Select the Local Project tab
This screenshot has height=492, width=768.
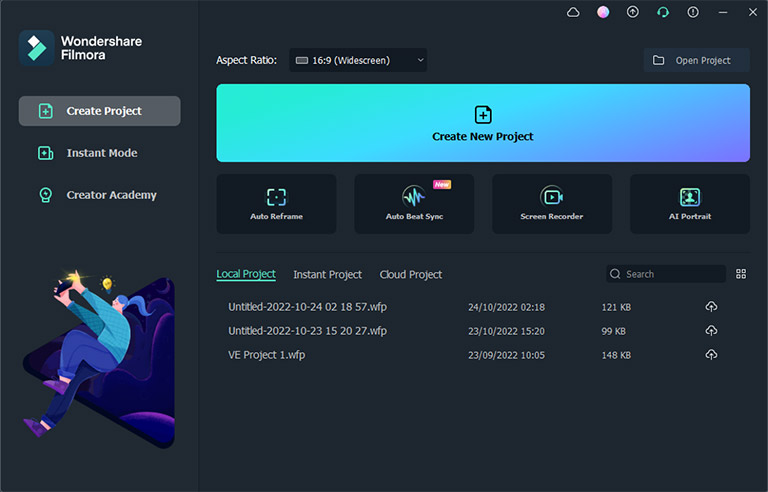pyautogui.click(x=246, y=274)
